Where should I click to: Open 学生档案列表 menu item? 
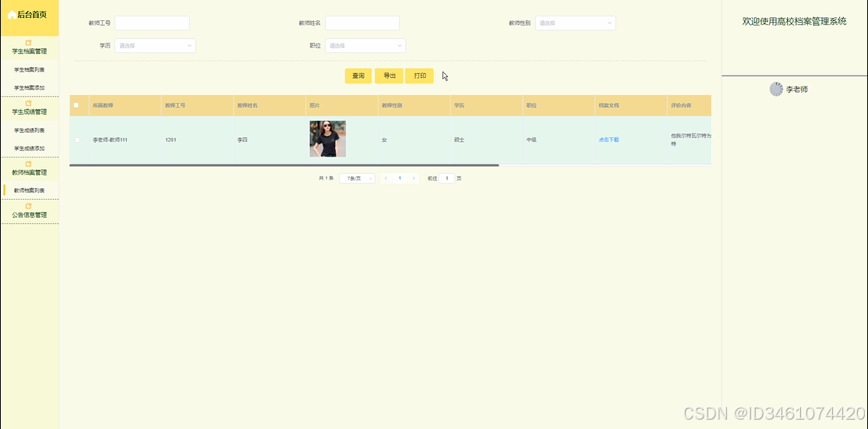click(x=30, y=70)
